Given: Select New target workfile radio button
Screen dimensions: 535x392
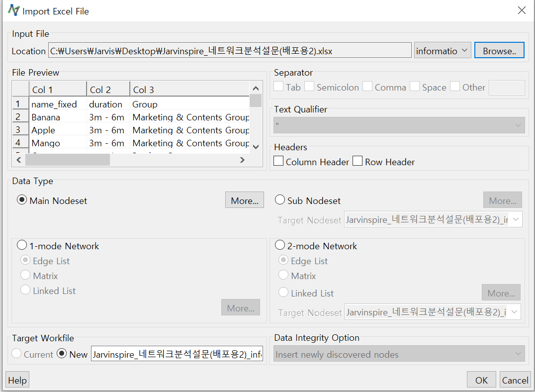Looking at the screenshot, I should [x=62, y=353].
